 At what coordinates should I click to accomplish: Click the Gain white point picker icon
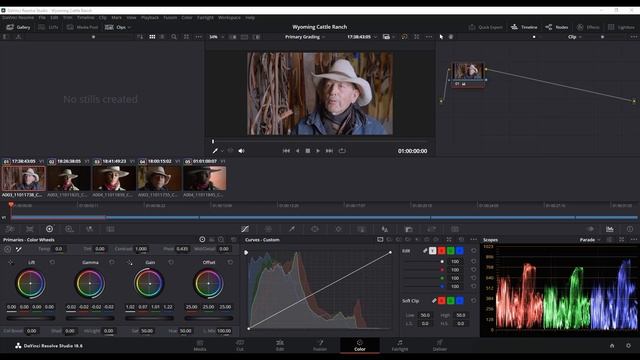(x=130, y=262)
